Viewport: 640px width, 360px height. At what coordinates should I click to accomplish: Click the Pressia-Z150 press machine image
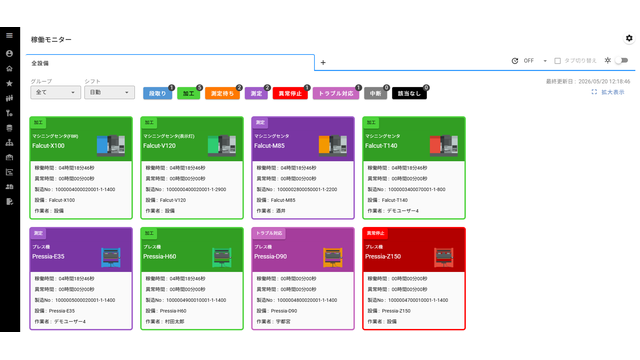pos(444,257)
